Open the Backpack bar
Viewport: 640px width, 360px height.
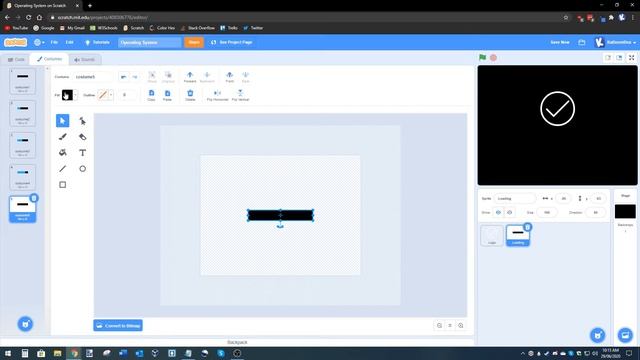pyautogui.click(x=237, y=342)
